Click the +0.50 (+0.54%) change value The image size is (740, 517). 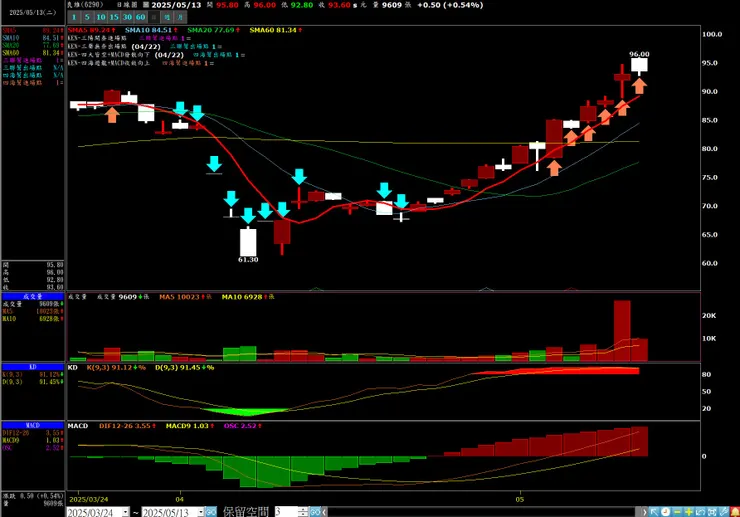[x=450, y=5]
